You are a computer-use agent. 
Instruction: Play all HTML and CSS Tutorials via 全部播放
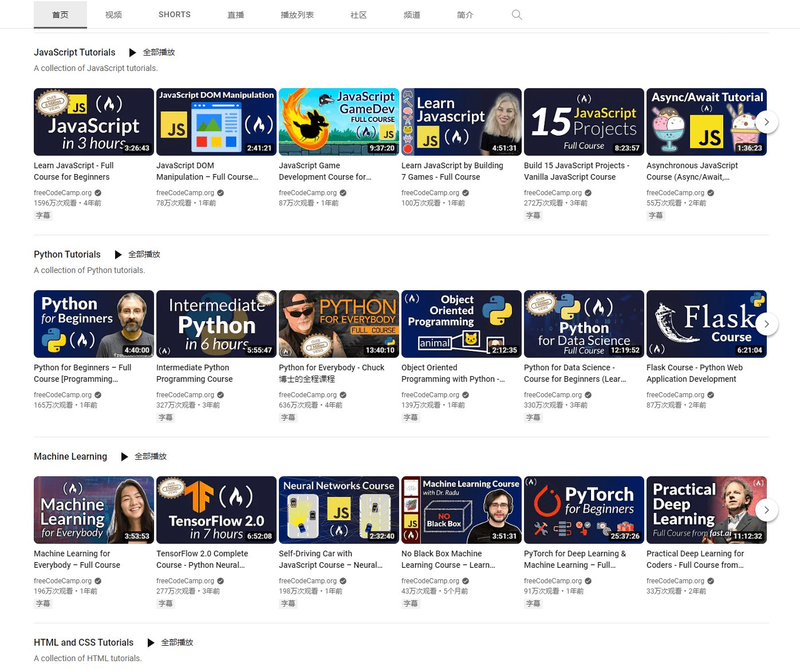coord(177,643)
